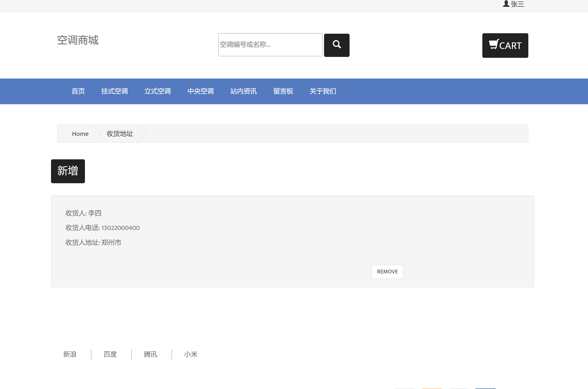Image resolution: width=588 pixels, height=389 pixels.
Task: Visit the 站内资讯 page
Action: click(x=243, y=91)
